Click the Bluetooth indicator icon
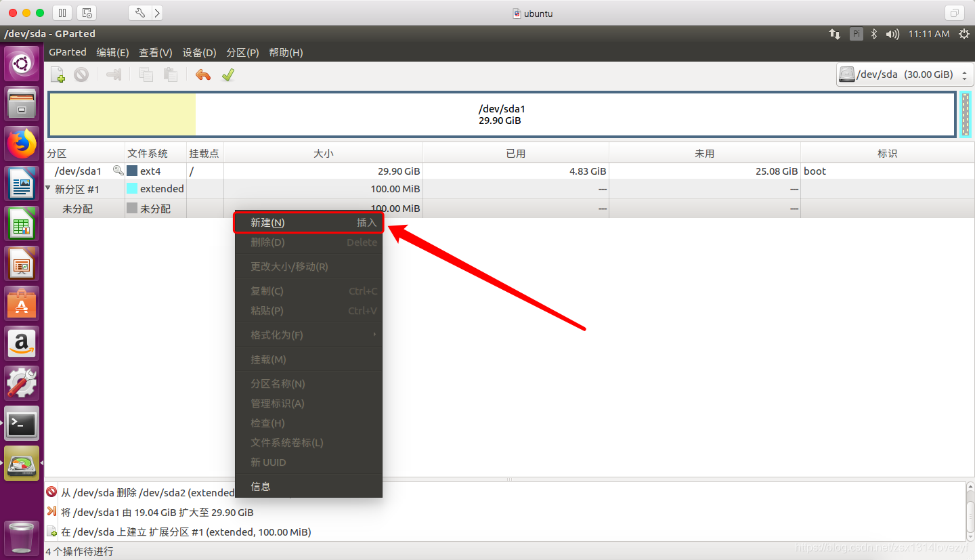The width and height of the screenshot is (975, 560). click(x=874, y=34)
